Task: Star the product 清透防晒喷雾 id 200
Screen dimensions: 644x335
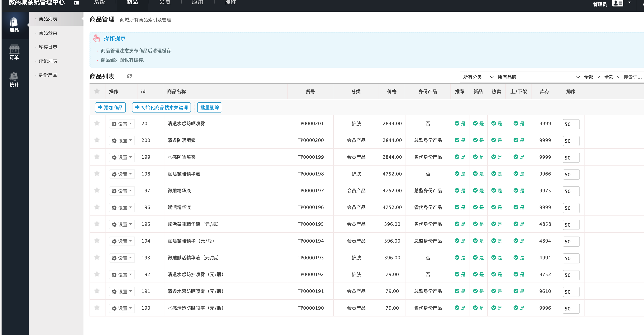Action: 97,140
